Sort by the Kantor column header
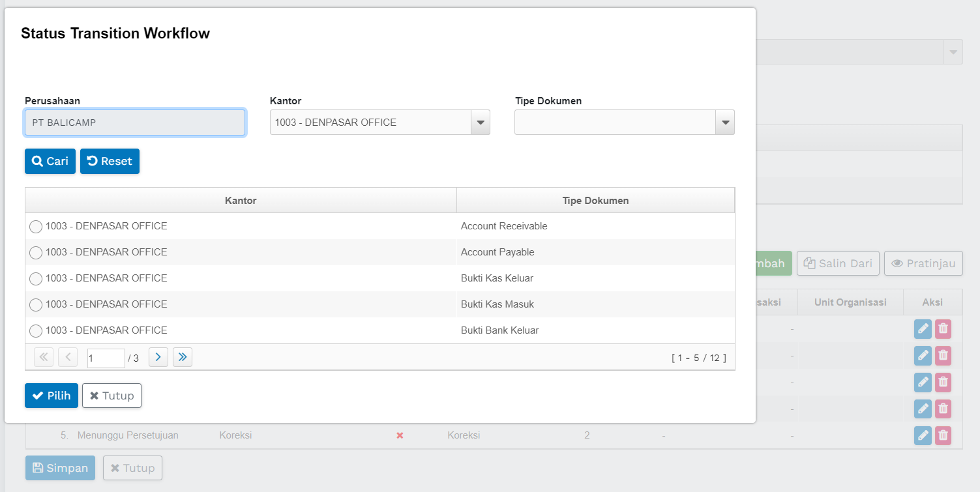This screenshot has height=492, width=980. tap(241, 201)
